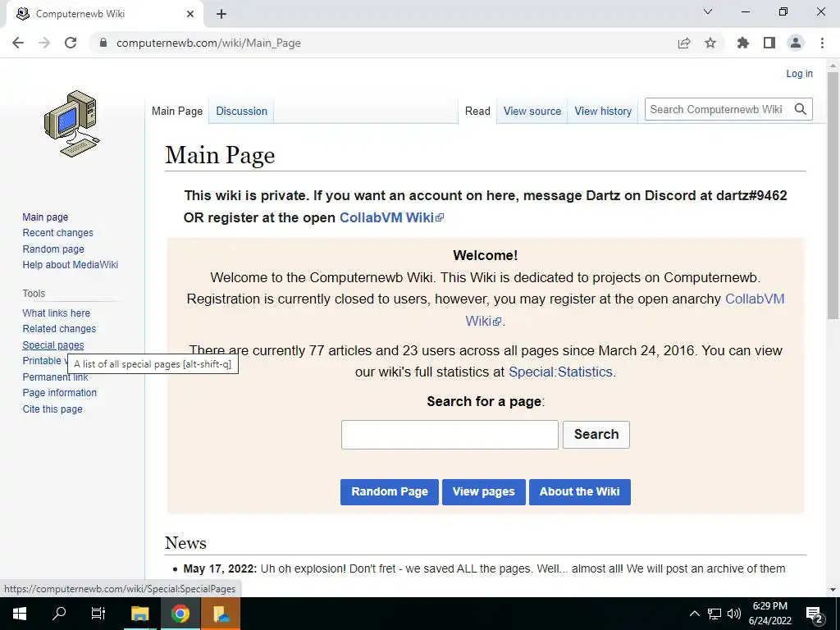Open Help about MediaWiki link
The height and width of the screenshot is (630, 840).
point(71,265)
